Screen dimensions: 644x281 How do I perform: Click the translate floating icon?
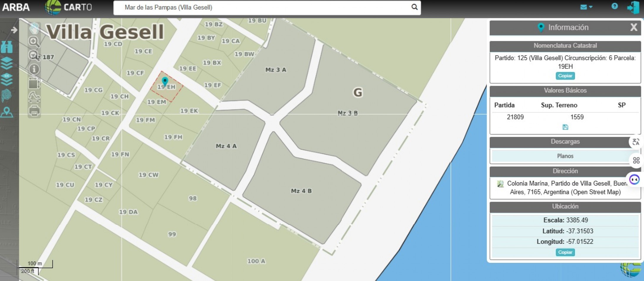636,142
